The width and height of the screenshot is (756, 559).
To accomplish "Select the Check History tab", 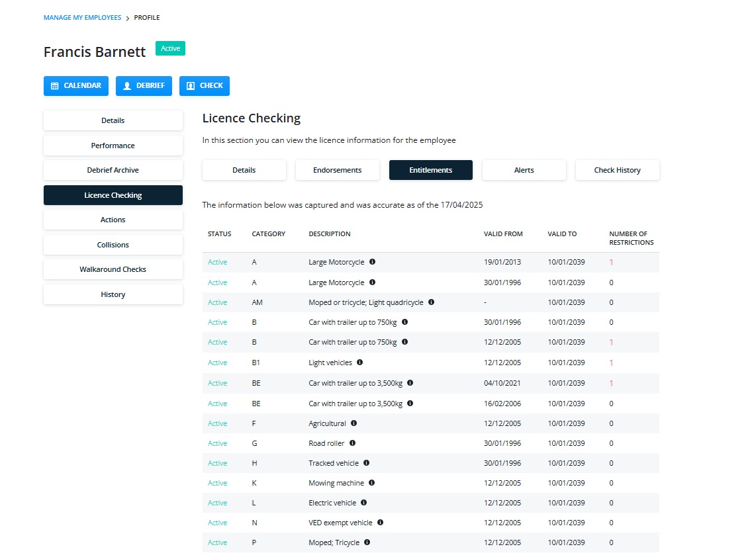I will point(617,170).
